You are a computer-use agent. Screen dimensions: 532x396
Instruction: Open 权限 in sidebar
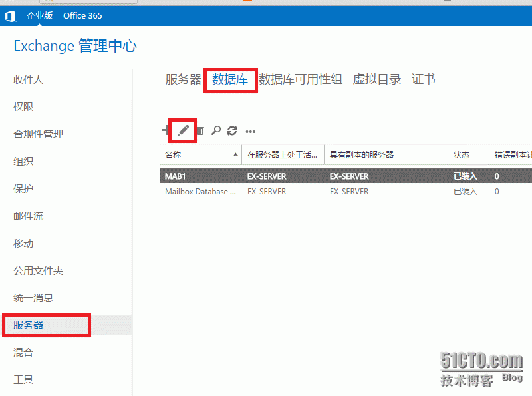pyautogui.click(x=23, y=107)
